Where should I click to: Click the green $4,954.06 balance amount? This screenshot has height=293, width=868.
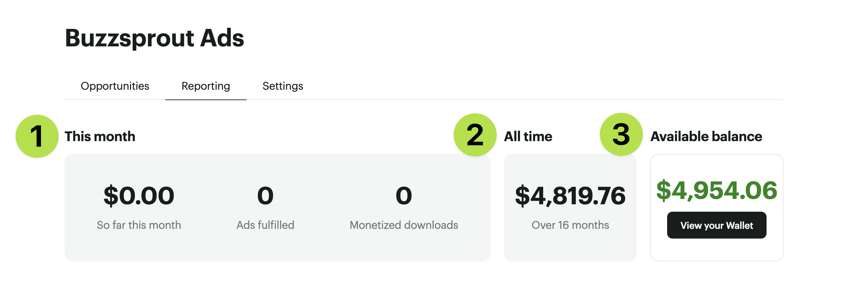717,191
